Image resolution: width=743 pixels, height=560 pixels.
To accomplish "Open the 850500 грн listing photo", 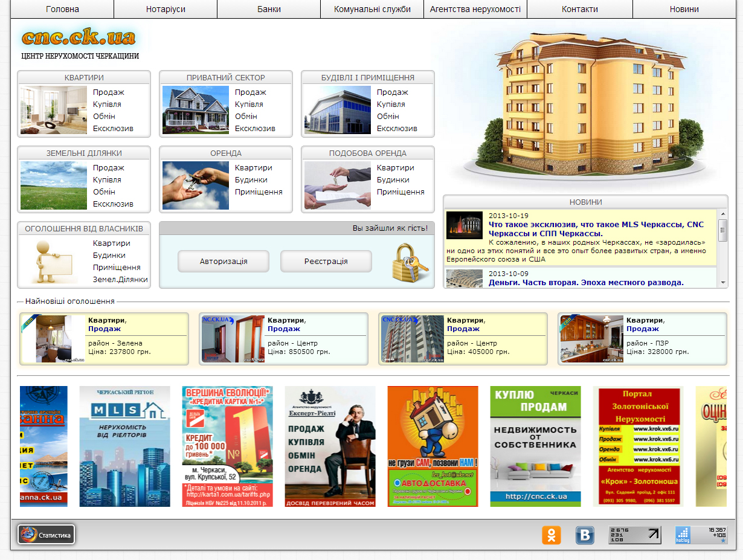I will [x=233, y=338].
